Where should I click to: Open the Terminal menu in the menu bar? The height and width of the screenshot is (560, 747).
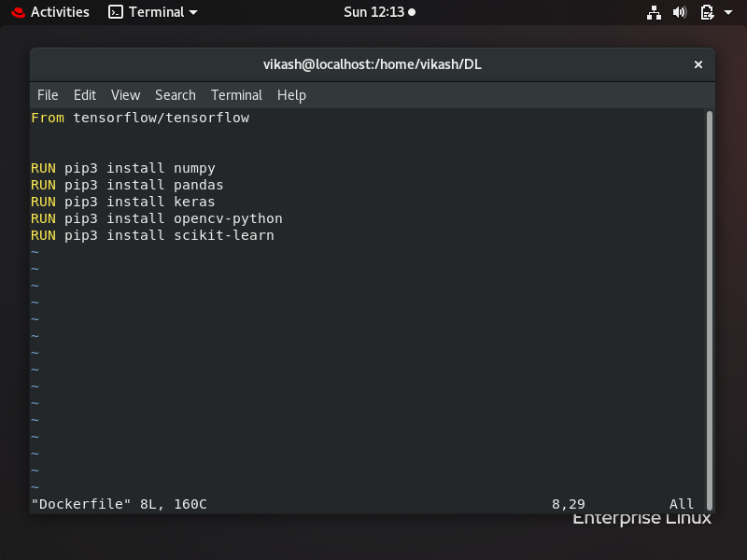point(236,94)
